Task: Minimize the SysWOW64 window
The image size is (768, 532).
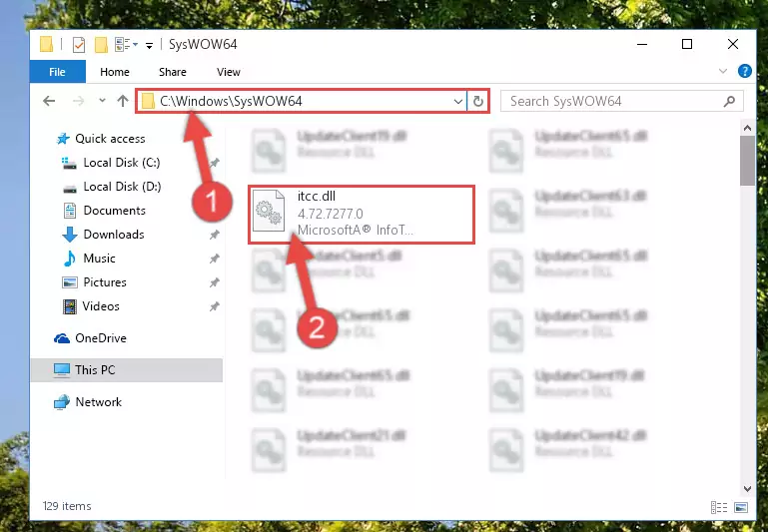Action: click(x=642, y=44)
